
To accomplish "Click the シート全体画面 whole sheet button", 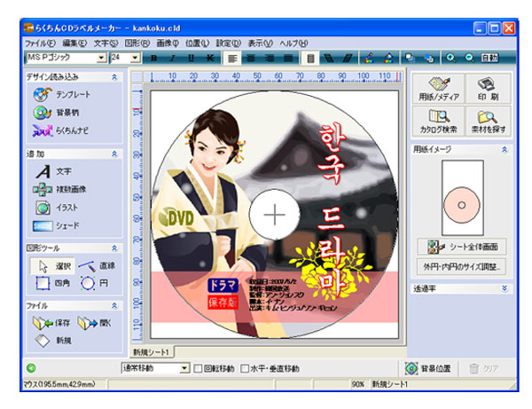I will 462,247.
